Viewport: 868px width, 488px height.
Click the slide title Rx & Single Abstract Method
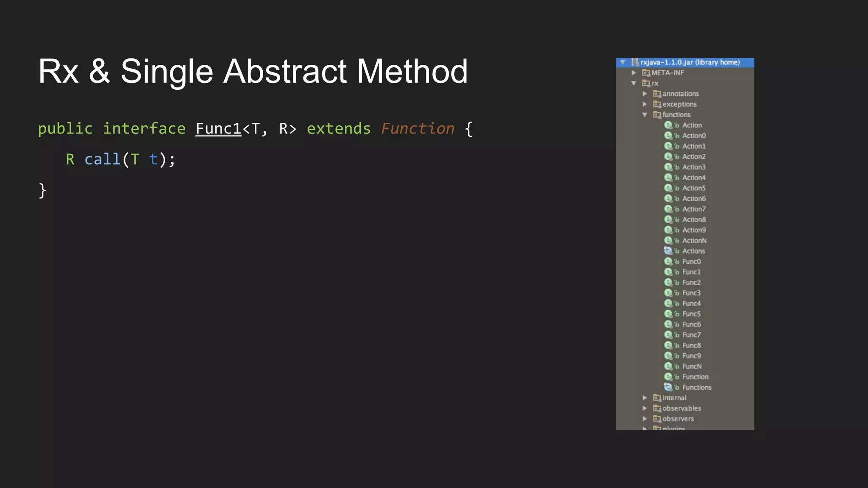(x=253, y=71)
